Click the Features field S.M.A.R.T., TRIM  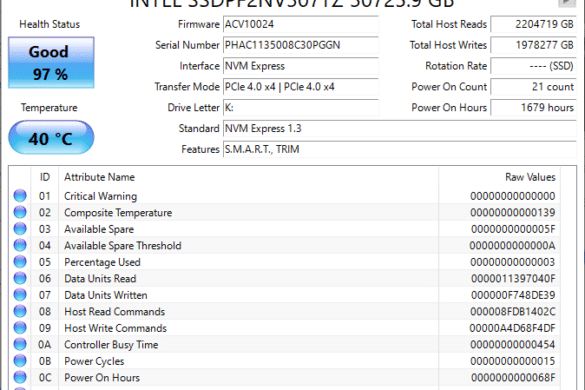click(x=400, y=150)
